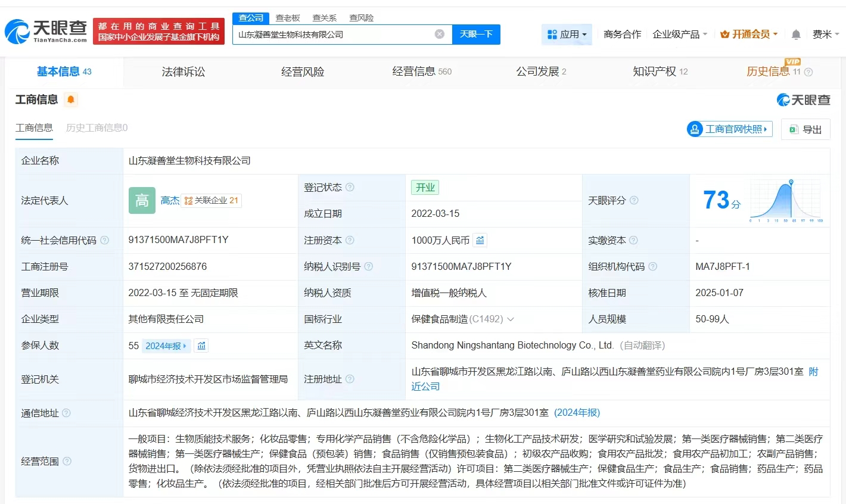Clear the search box with the X icon
This screenshot has height=504, width=846.
tap(440, 34)
